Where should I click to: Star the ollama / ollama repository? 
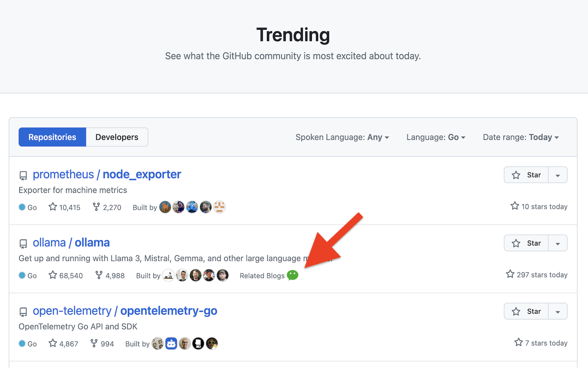(x=526, y=243)
